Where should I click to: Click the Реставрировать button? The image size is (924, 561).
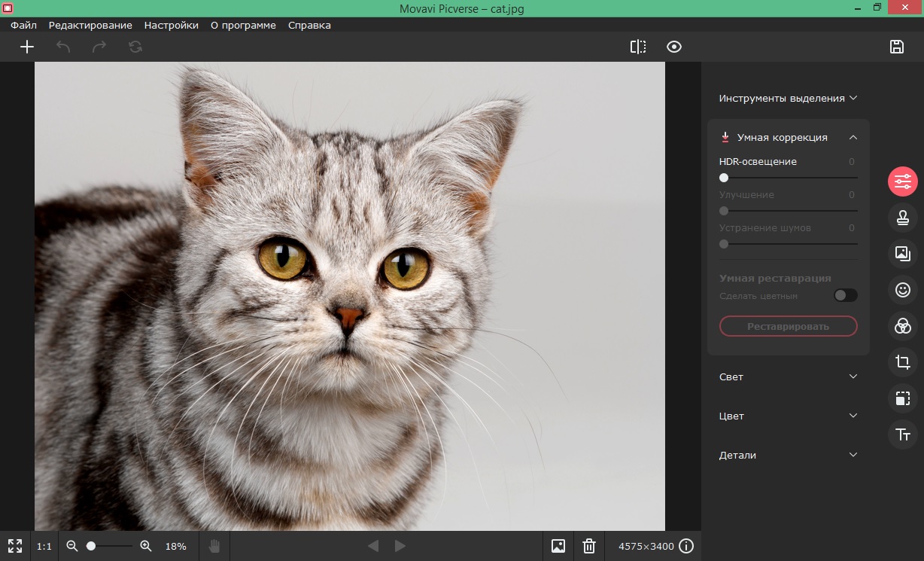789,326
